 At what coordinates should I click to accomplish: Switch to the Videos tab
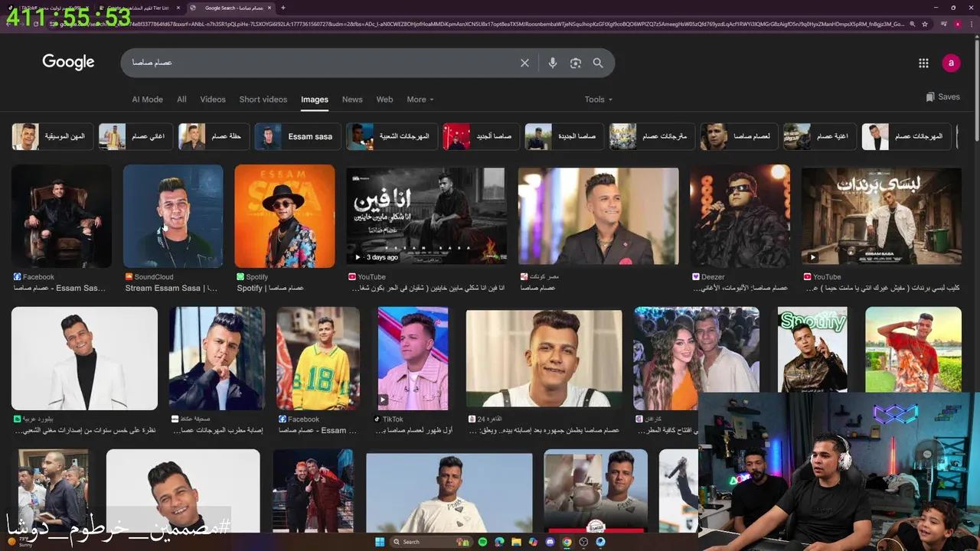(213, 99)
